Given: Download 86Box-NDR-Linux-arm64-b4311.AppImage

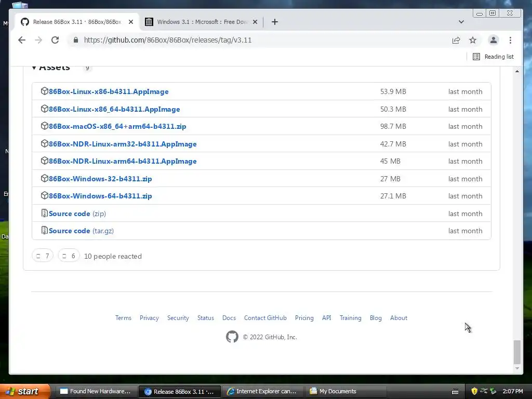Looking at the screenshot, I should pyautogui.click(x=123, y=161).
